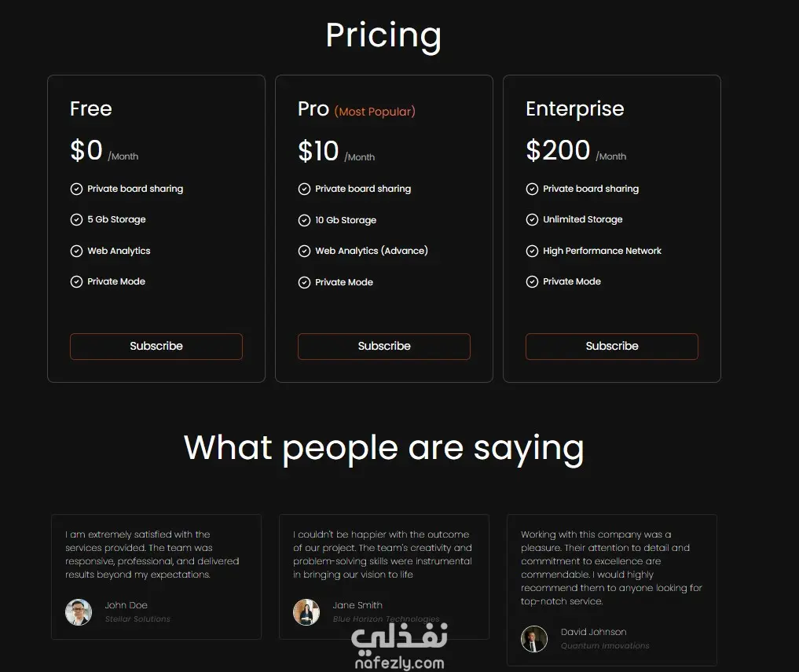
Task: Click Pro plan's Private Mode checkmark
Action: coord(304,282)
